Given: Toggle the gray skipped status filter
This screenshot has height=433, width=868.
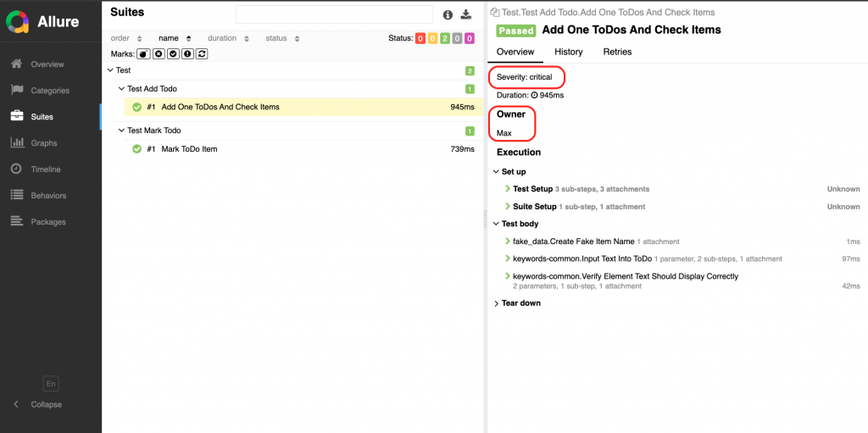Looking at the screenshot, I should coord(457,38).
